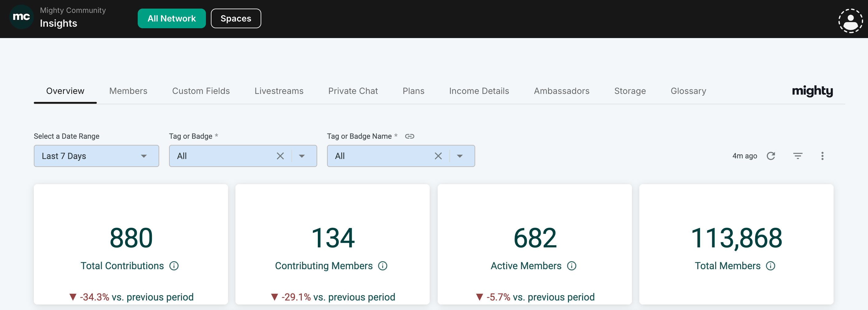Open the Glossary tab
This screenshot has width=868, height=310.
coord(688,91)
